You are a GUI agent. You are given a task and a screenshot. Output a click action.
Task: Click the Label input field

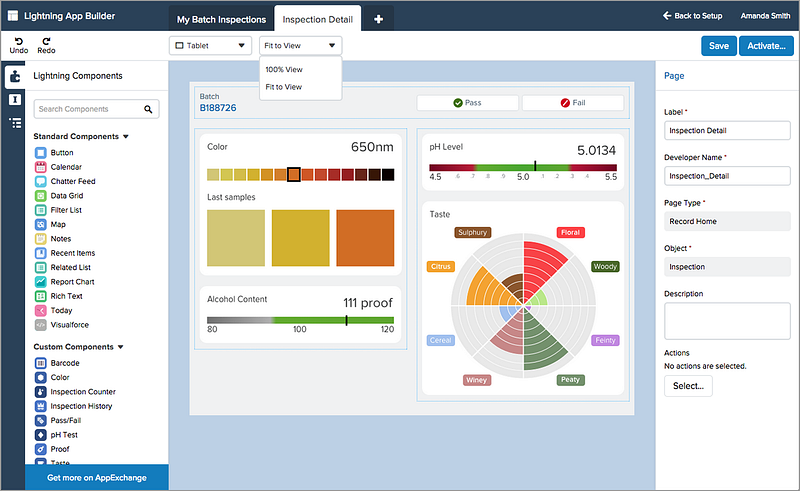pyautogui.click(x=727, y=131)
